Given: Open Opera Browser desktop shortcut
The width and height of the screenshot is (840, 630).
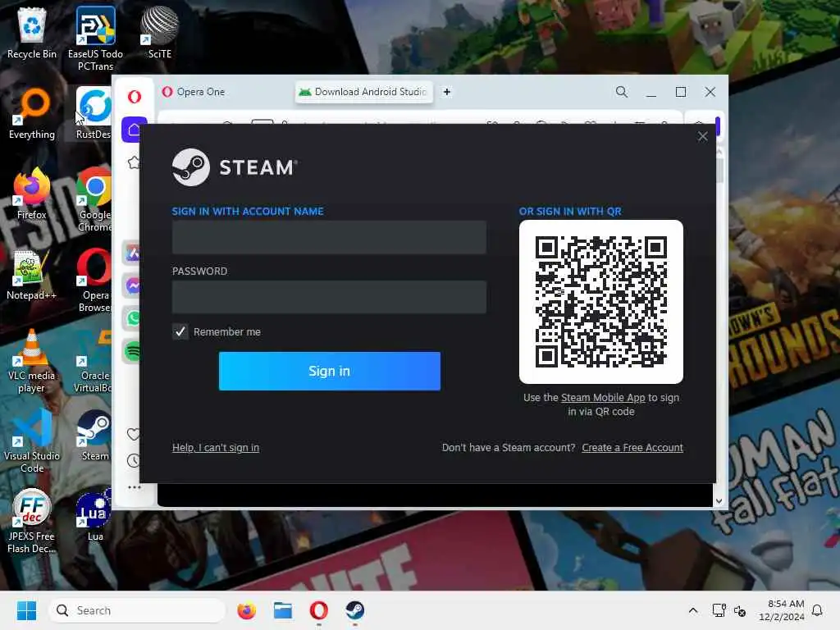Looking at the screenshot, I should 95,280.
